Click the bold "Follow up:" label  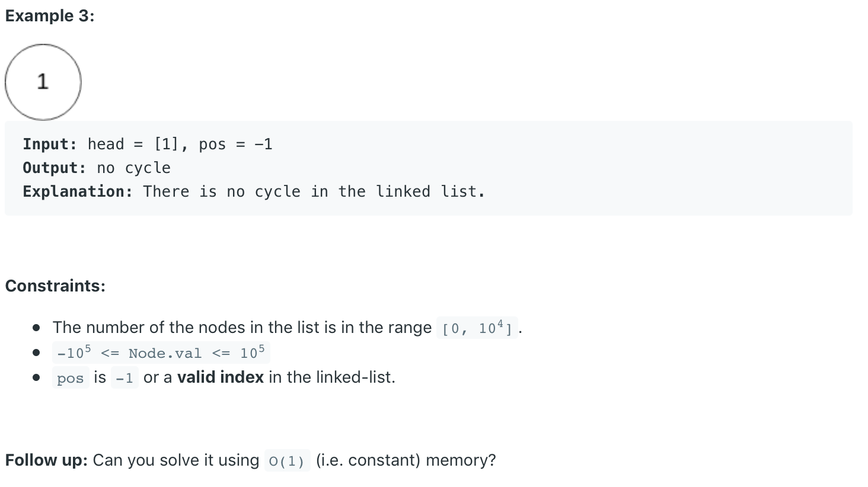click(x=46, y=460)
